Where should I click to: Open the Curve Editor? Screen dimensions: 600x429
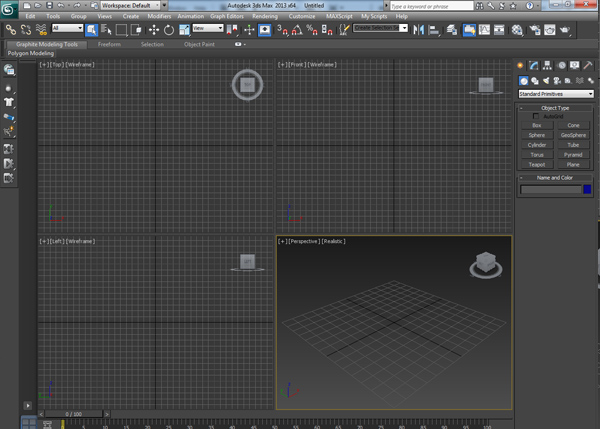(x=484, y=29)
